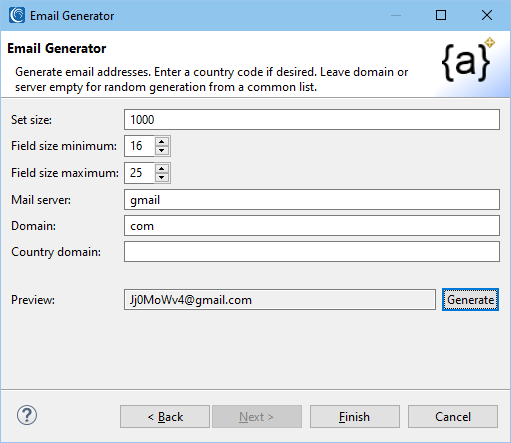Click the Finish button
This screenshot has width=511, height=443.
(355, 417)
